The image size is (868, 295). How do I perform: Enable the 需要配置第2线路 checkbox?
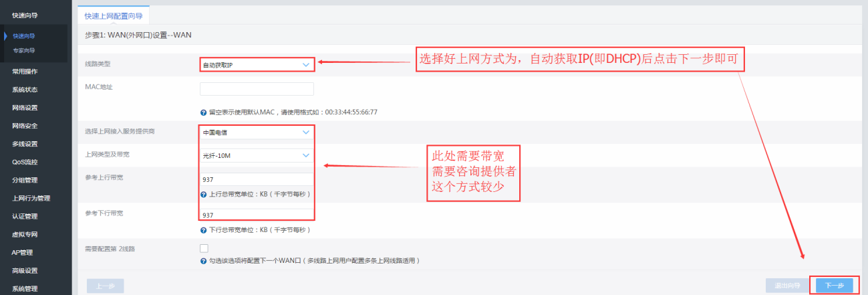(204, 249)
